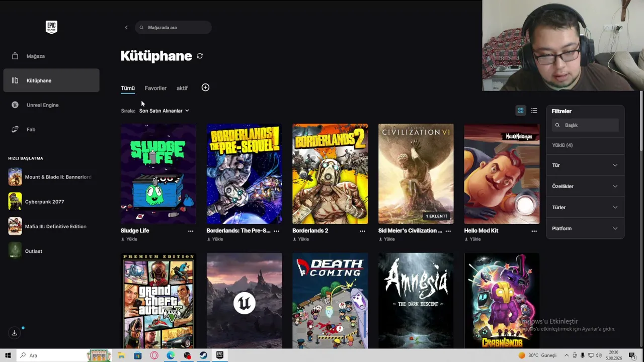
Task: Launch Outlast from quick launch
Action: point(25,251)
